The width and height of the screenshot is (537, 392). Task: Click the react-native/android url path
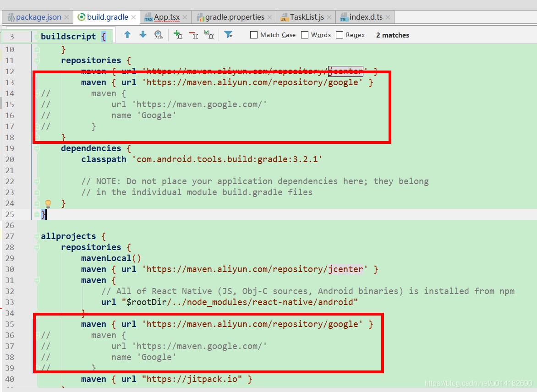coord(239,302)
